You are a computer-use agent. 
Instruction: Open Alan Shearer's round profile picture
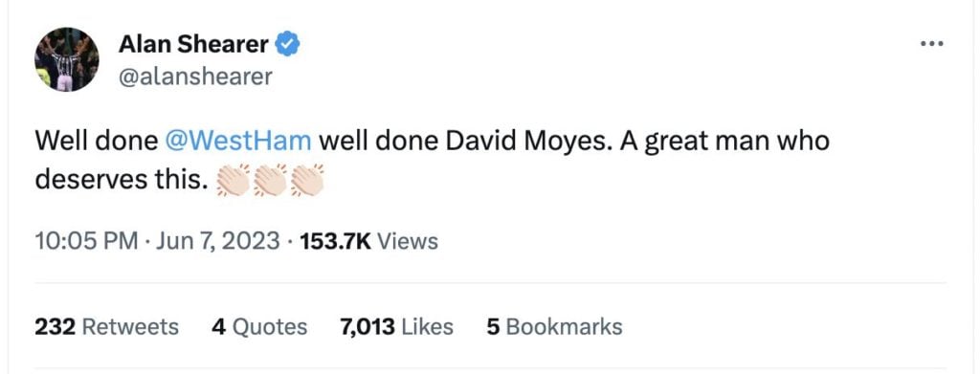tap(66, 60)
